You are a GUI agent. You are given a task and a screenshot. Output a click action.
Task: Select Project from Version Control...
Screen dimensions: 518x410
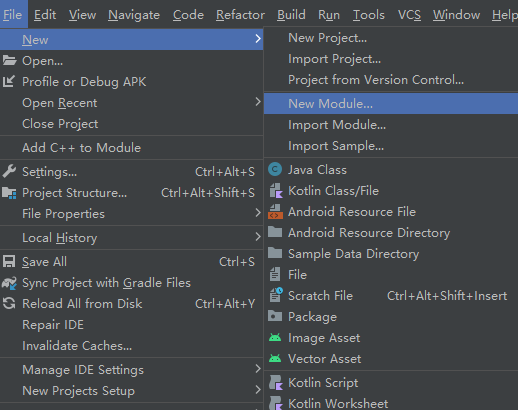coord(391,80)
